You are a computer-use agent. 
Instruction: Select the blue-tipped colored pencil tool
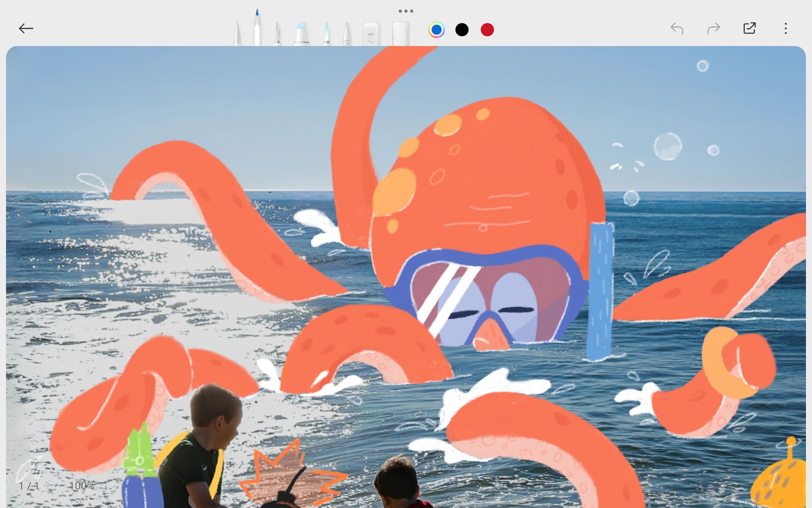point(257,28)
